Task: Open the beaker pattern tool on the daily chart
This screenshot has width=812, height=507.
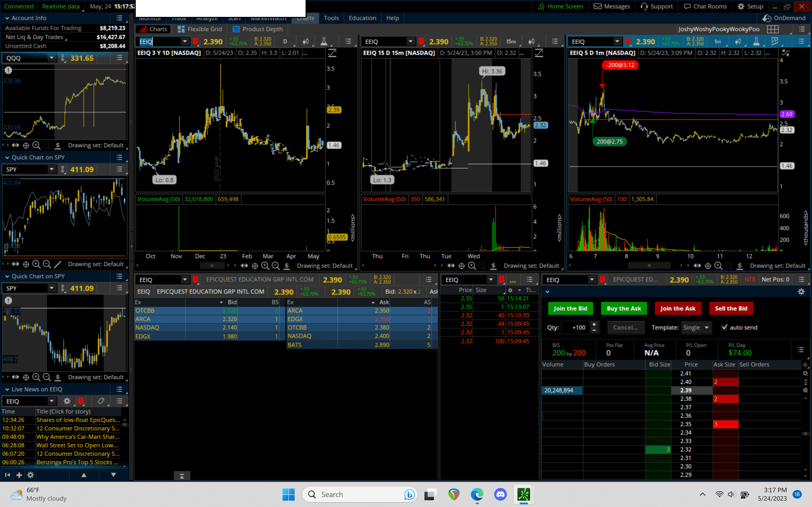Action: pyautogui.click(x=324, y=41)
